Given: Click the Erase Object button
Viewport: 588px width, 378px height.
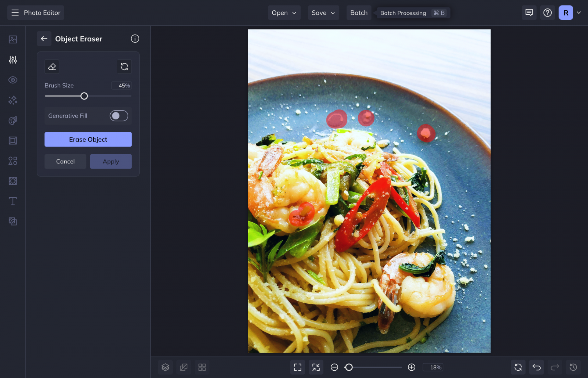Looking at the screenshot, I should coord(88,139).
